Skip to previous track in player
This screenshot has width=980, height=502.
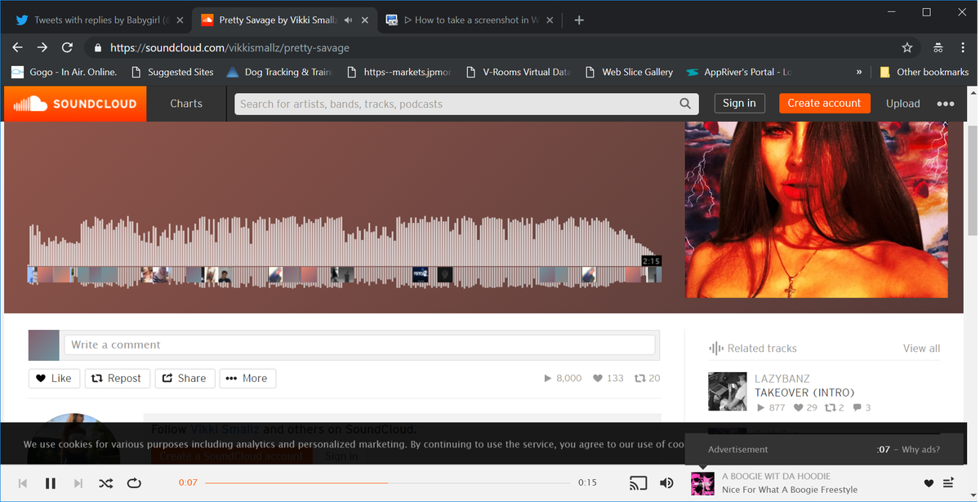coord(23,483)
